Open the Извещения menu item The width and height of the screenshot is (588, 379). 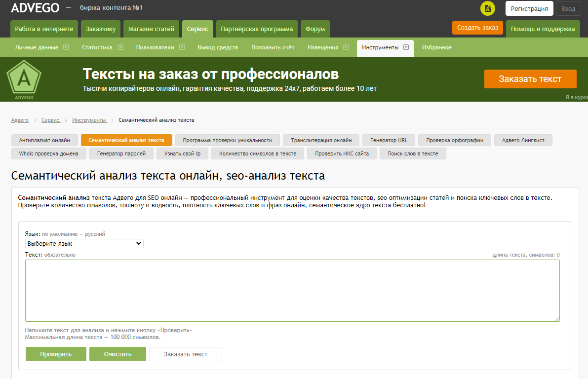(323, 47)
